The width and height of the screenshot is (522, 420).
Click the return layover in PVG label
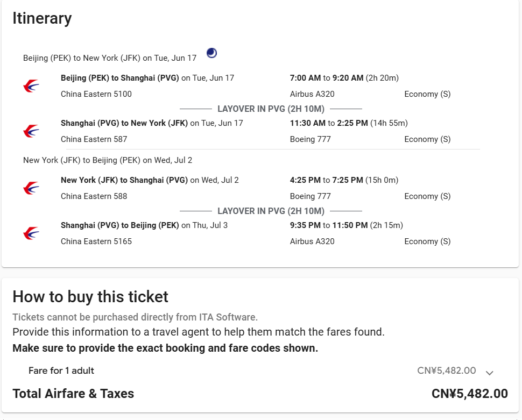(x=271, y=211)
